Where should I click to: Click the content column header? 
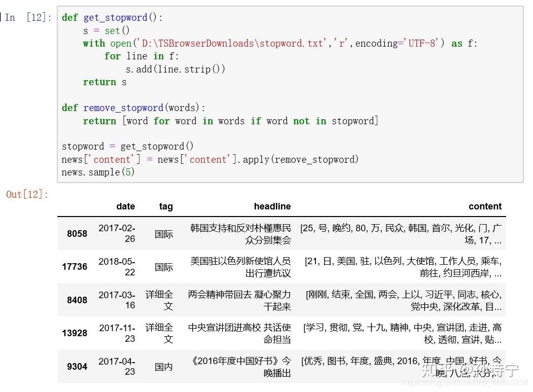click(485, 206)
